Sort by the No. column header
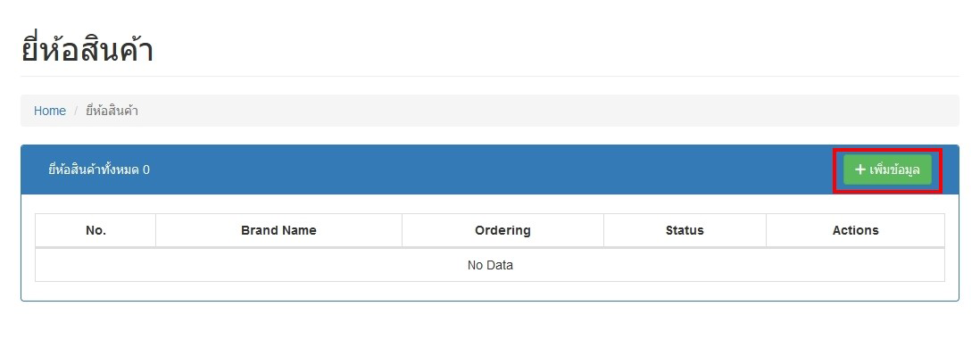The image size is (980, 364). point(96,230)
